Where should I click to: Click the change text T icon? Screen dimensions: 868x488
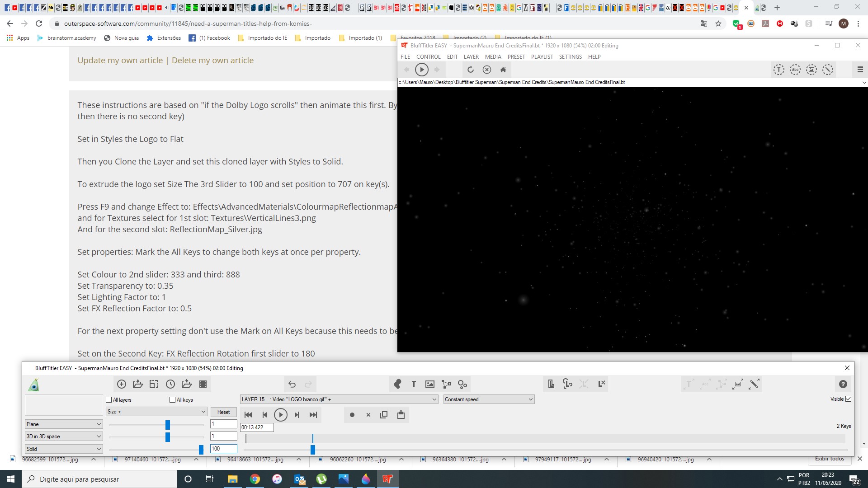(414, 384)
